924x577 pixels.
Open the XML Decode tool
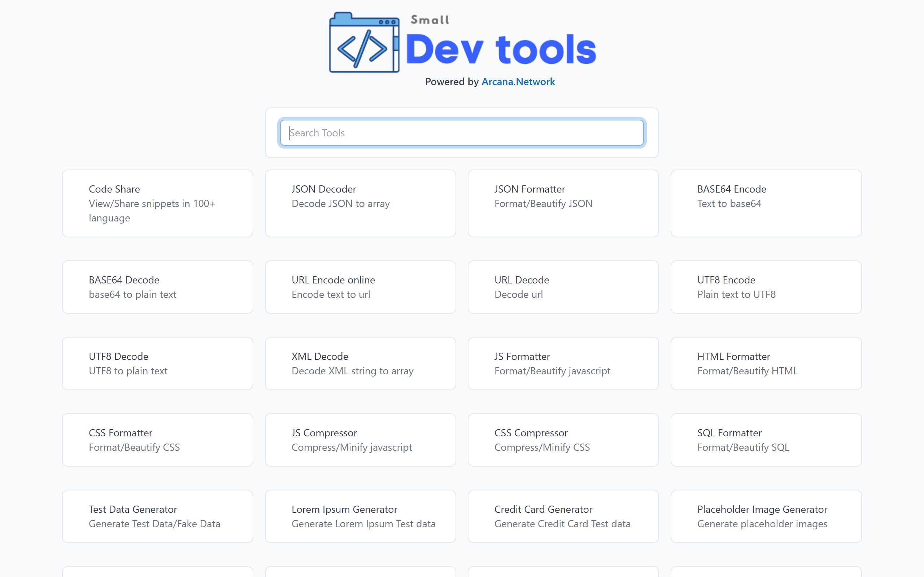point(360,363)
